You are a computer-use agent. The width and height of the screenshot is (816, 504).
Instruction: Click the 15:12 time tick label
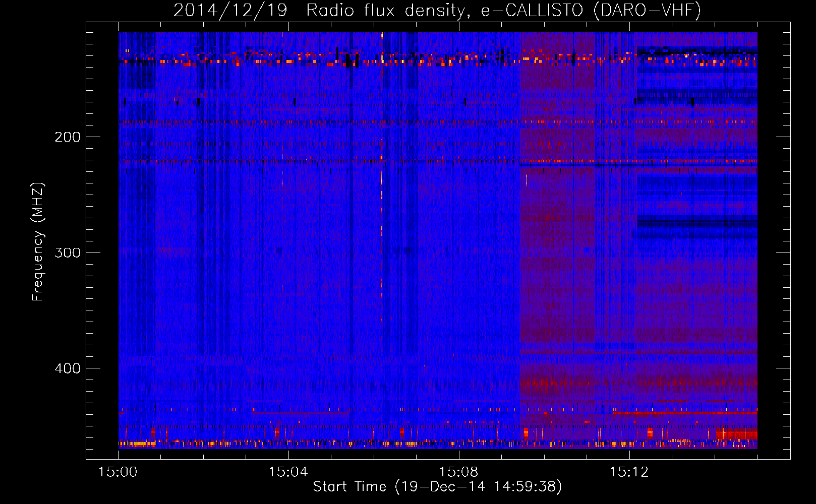[x=629, y=472]
